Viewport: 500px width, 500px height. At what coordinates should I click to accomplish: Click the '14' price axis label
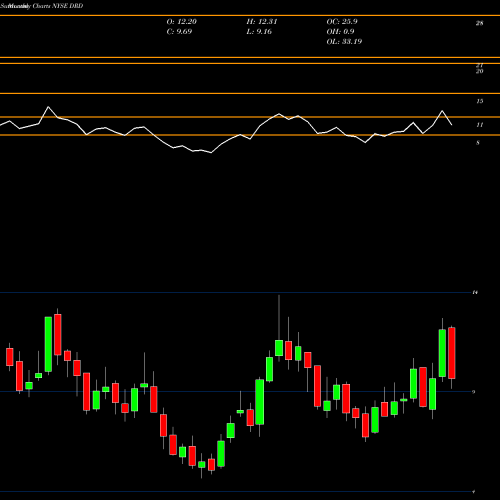tap(475, 292)
